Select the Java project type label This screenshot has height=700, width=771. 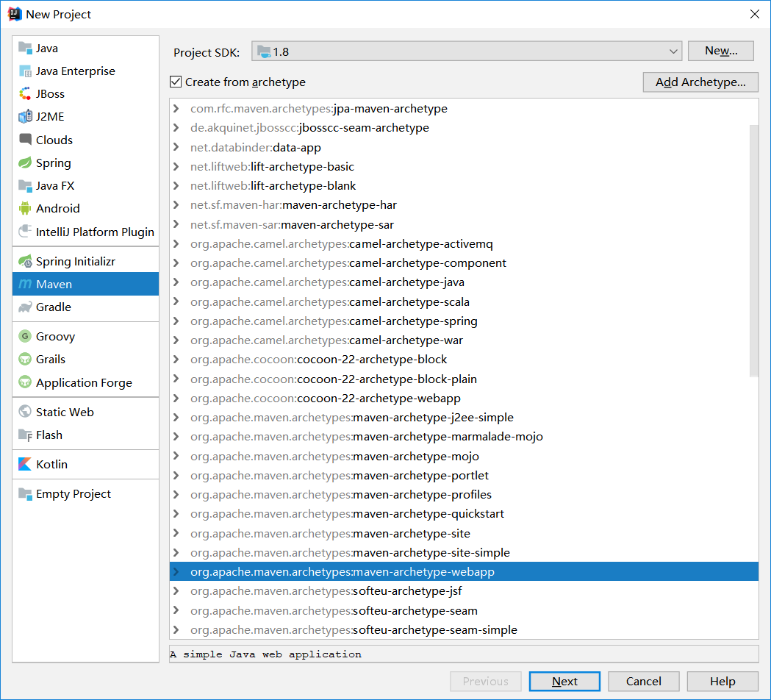[47, 49]
